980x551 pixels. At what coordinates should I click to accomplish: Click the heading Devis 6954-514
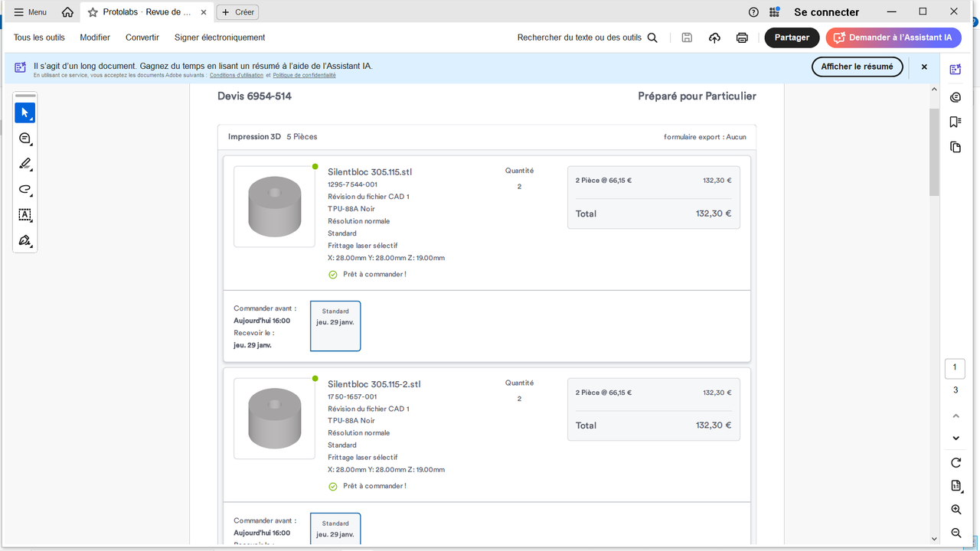tap(254, 96)
